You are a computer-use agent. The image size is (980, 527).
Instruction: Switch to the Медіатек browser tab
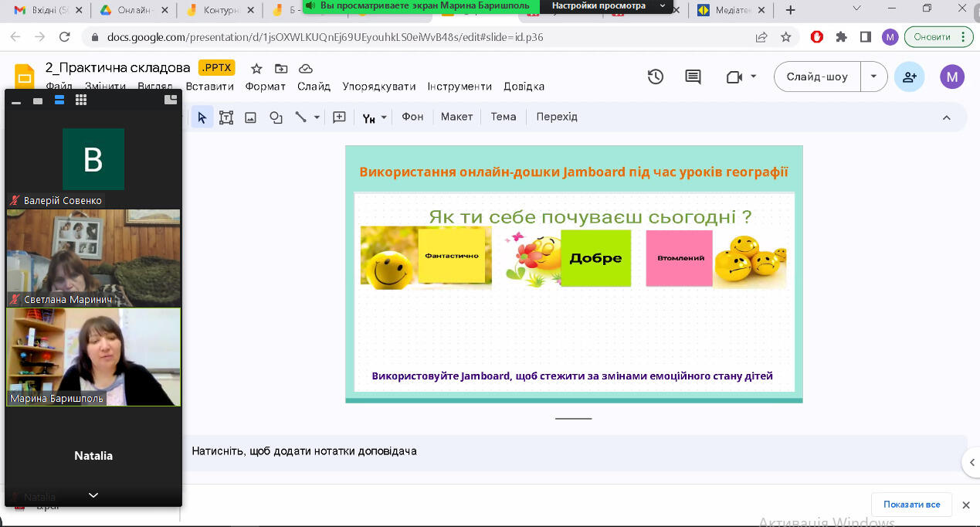(729, 10)
